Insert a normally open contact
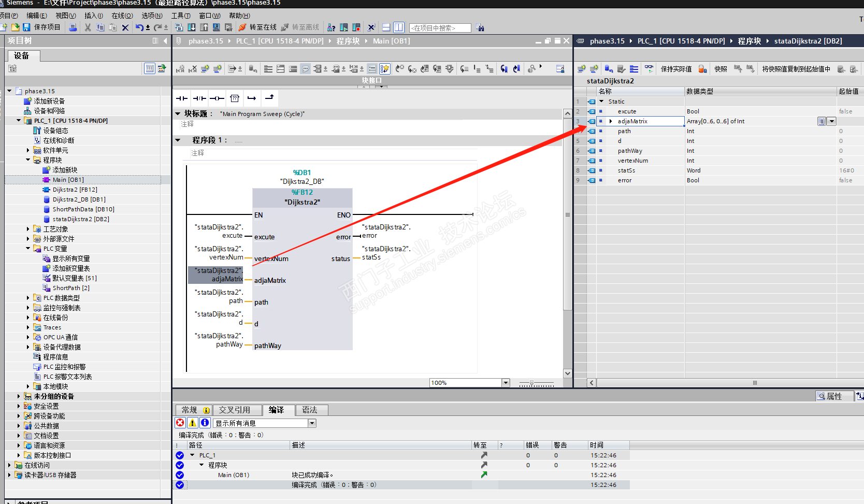The image size is (864, 504). (x=182, y=98)
